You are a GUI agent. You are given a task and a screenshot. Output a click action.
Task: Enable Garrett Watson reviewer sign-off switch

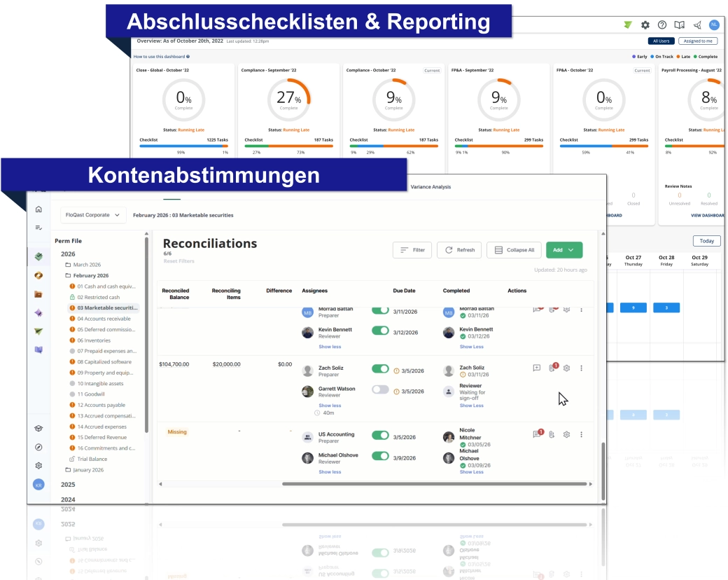[x=380, y=389]
